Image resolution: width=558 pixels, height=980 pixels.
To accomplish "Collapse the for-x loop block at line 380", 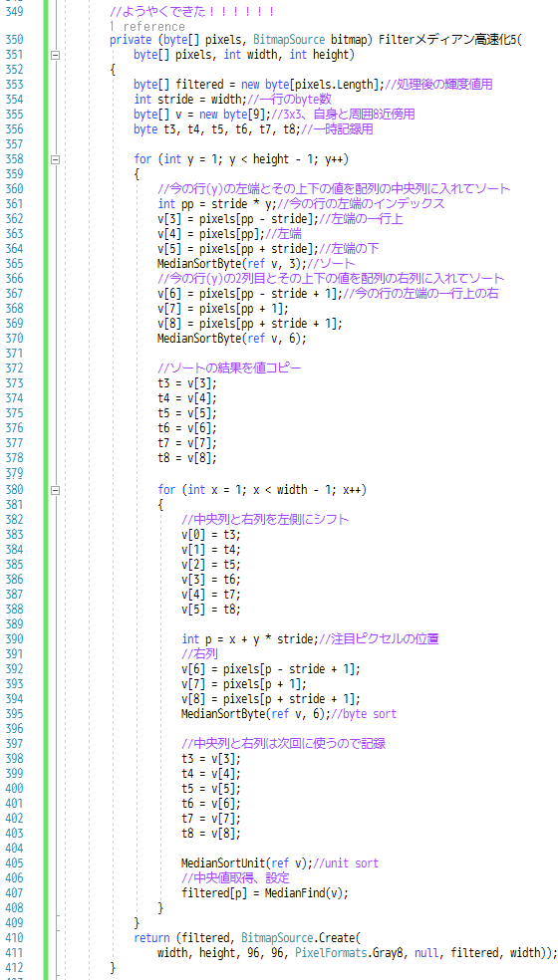I will (55, 490).
